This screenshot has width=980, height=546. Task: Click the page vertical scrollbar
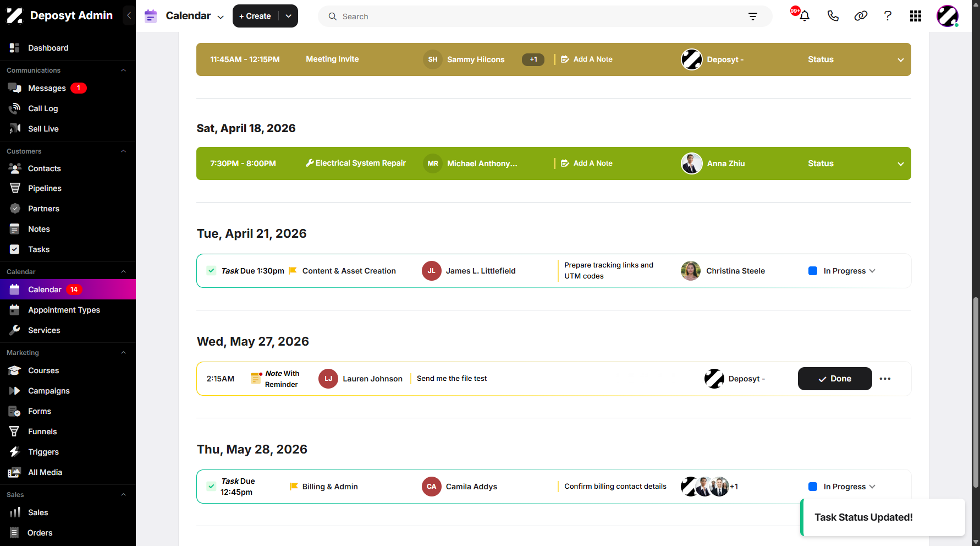976,392
